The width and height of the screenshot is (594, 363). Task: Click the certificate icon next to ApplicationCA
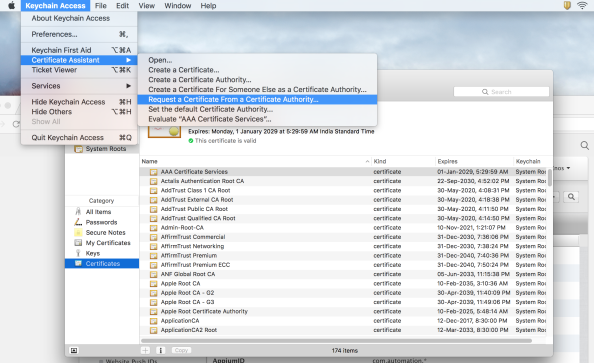tap(153, 321)
